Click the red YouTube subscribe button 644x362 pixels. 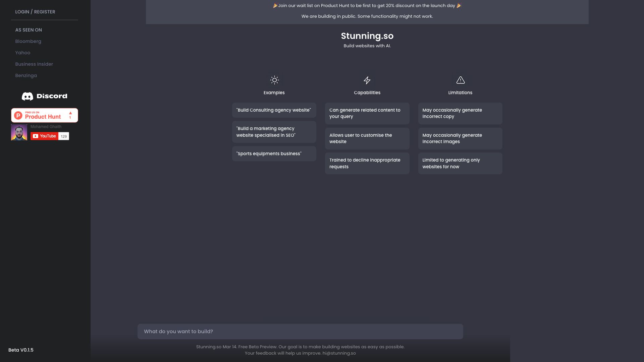pyautogui.click(x=45, y=136)
